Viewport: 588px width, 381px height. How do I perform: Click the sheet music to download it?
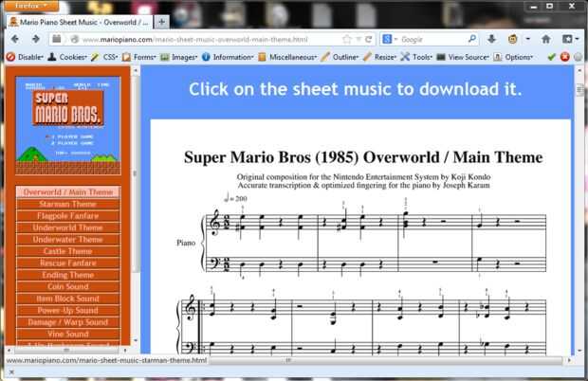360,237
